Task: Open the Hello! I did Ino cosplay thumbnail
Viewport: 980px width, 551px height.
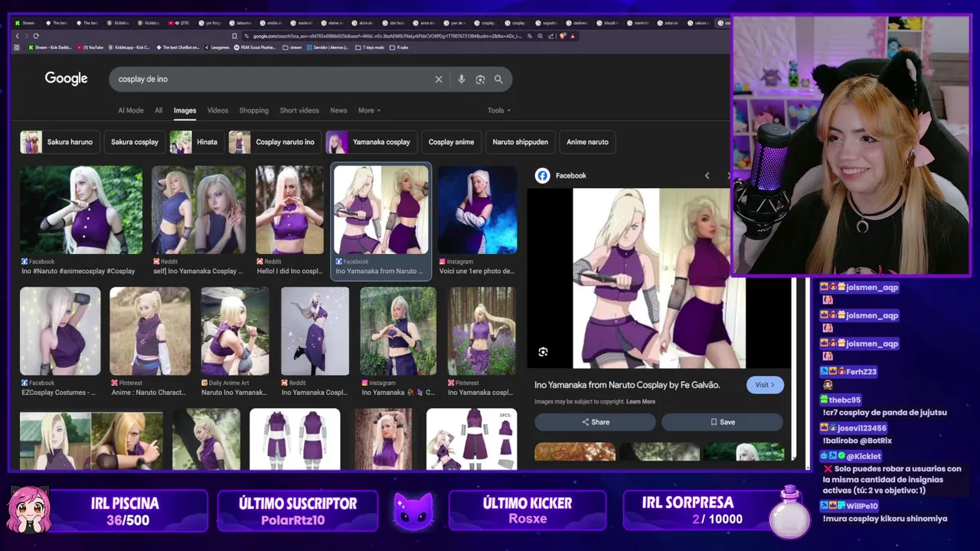Action: pyautogui.click(x=289, y=210)
